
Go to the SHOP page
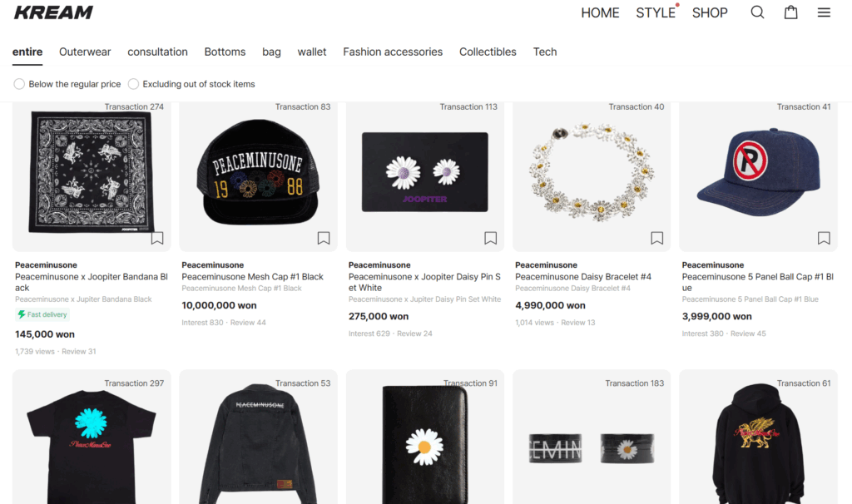(x=710, y=12)
